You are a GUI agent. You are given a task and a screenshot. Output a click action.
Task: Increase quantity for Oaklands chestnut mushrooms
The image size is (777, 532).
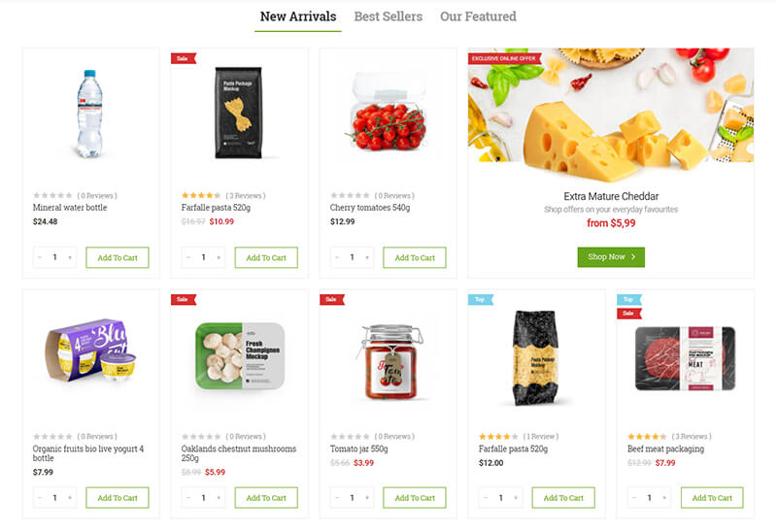pyautogui.click(x=218, y=498)
